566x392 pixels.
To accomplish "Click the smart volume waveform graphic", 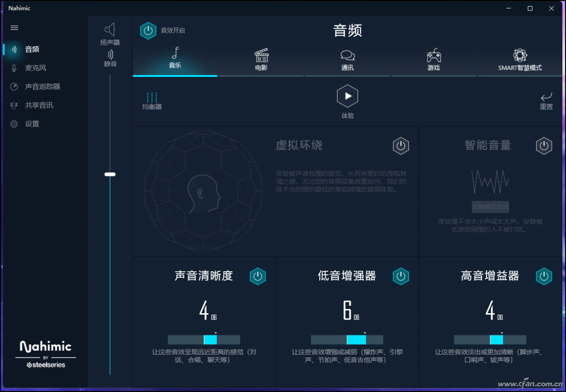I will [491, 181].
